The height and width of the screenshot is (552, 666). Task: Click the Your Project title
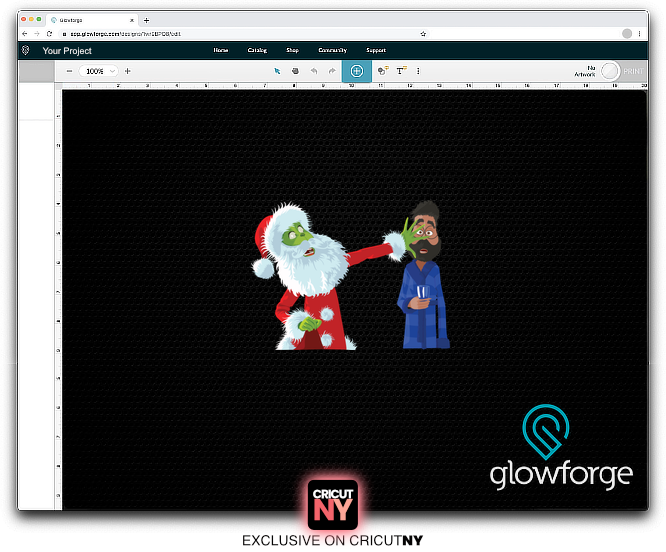tap(67, 51)
